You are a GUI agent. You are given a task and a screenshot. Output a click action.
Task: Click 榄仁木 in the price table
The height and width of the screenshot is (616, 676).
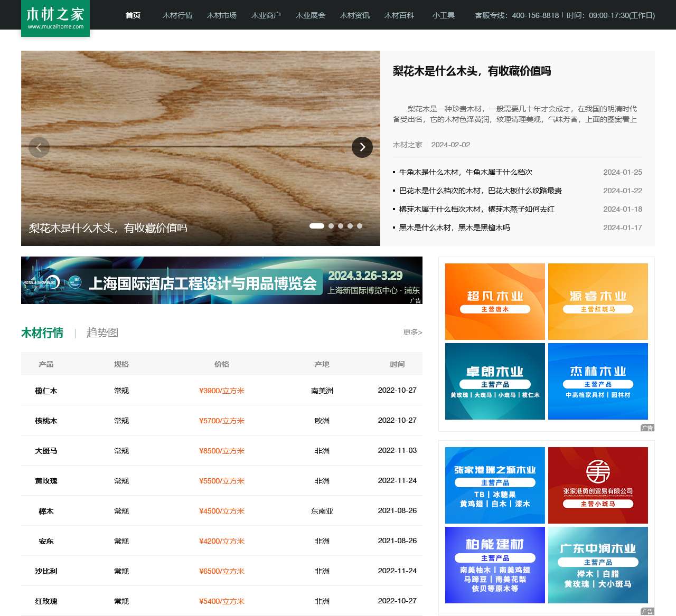click(x=46, y=391)
